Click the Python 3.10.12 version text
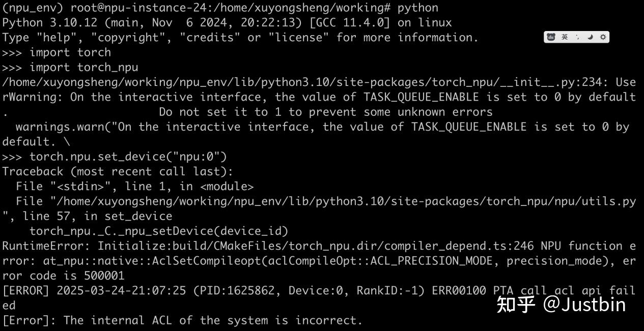 coord(45,22)
